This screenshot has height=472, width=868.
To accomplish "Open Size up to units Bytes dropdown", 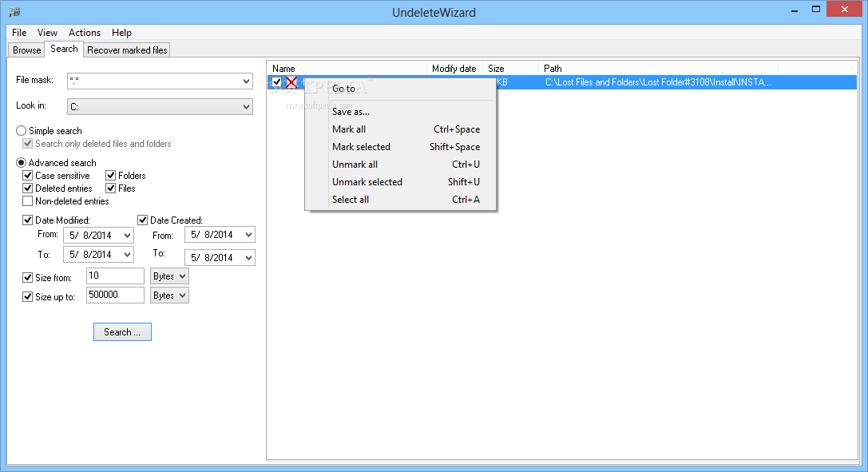I will pos(169,295).
